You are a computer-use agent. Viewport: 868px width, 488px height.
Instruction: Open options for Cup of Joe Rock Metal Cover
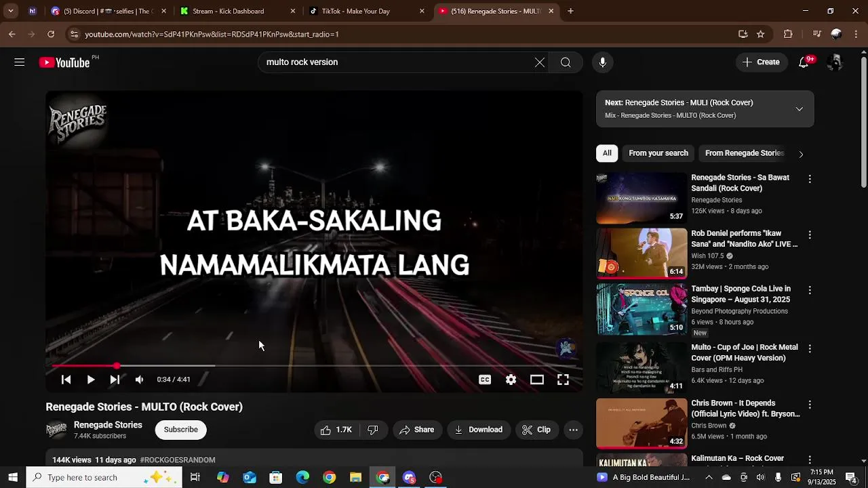tap(809, 348)
